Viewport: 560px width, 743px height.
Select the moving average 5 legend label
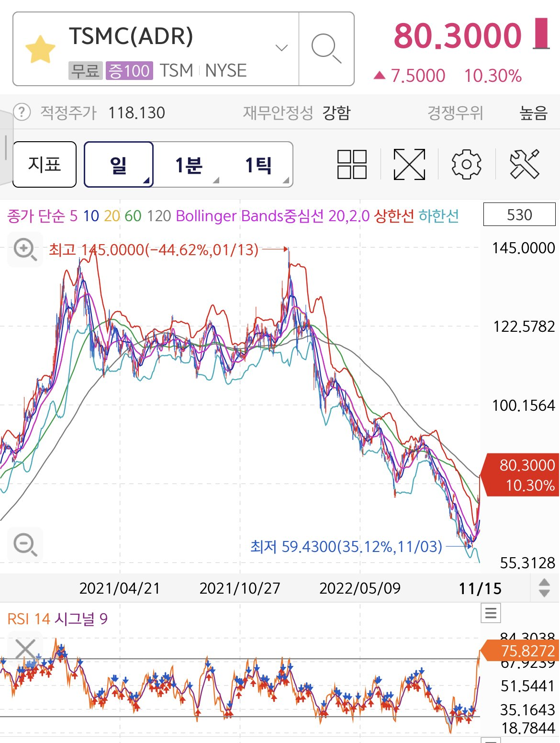click(73, 216)
